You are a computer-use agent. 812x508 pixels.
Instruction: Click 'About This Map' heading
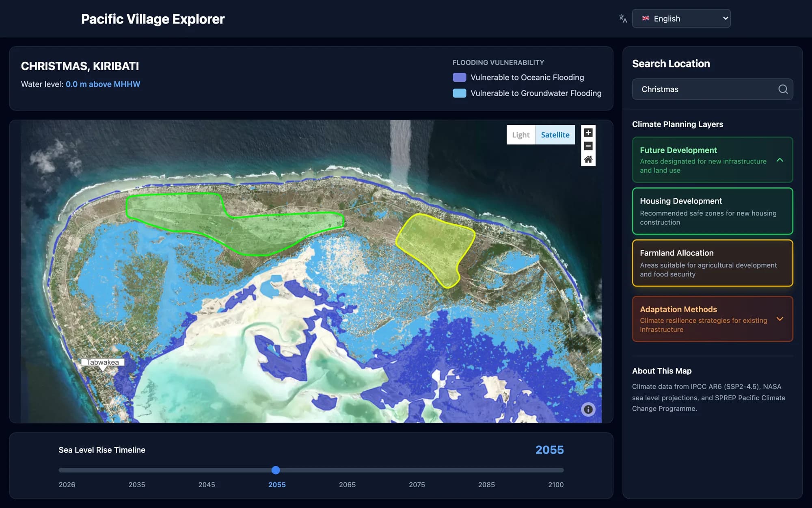661,371
